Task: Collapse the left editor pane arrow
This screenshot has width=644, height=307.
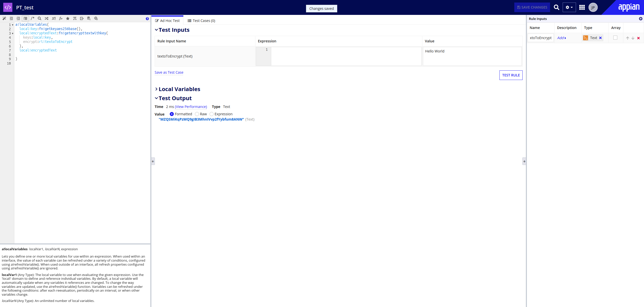Action: pyautogui.click(x=153, y=161)
